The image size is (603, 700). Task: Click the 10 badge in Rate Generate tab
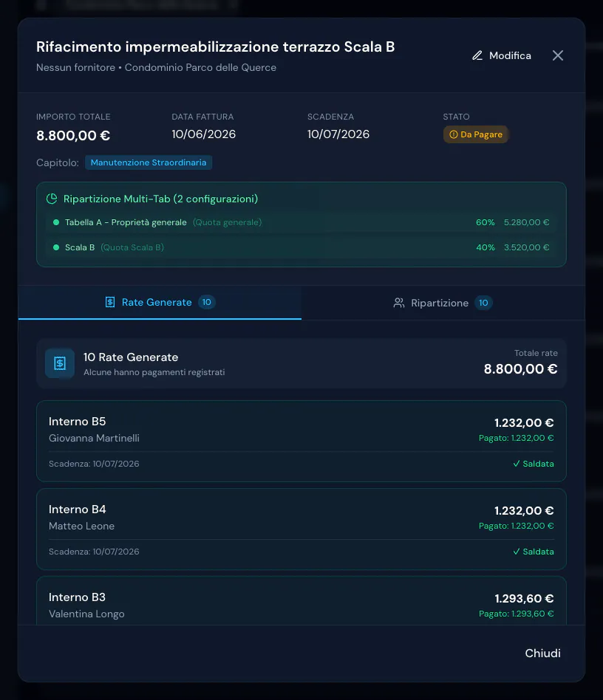[x=207, y=302]
